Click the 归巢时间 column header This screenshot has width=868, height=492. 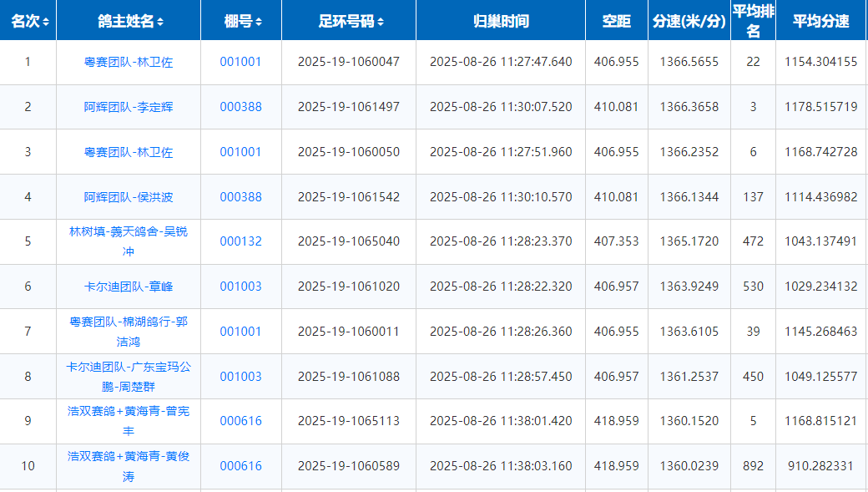(500, 22)
